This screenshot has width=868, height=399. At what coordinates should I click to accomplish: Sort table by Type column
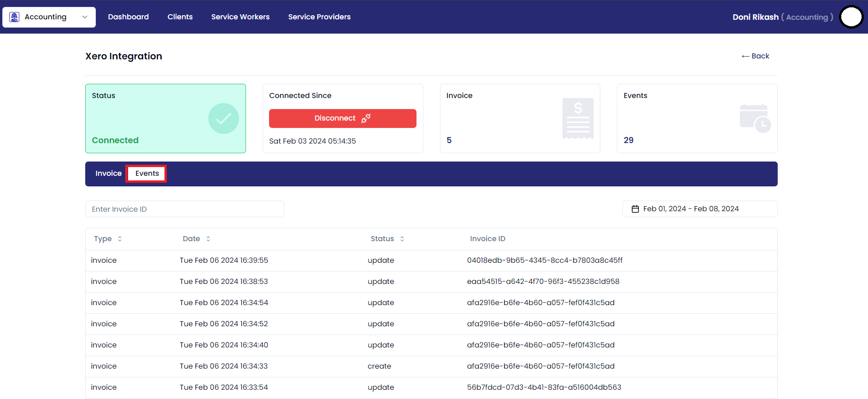click(x=120, y=239)
